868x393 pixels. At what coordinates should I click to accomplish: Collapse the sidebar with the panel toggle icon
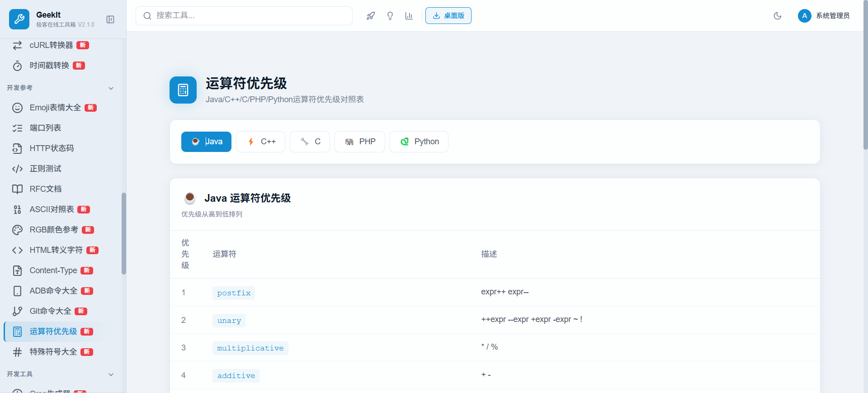(110, 19)
